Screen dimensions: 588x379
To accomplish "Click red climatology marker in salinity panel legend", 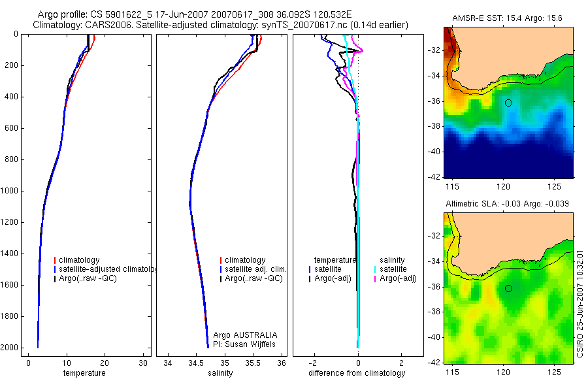I will click(221, 260).
